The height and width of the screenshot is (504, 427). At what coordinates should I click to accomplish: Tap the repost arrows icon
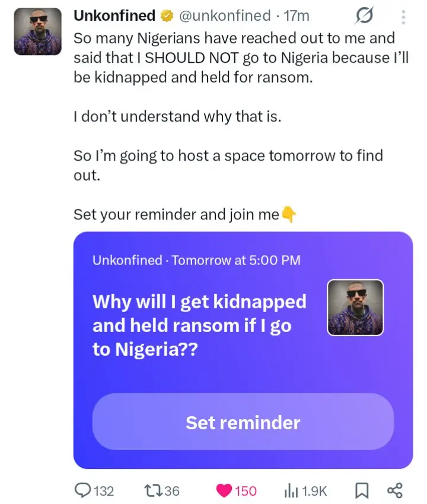coord(154,490)
